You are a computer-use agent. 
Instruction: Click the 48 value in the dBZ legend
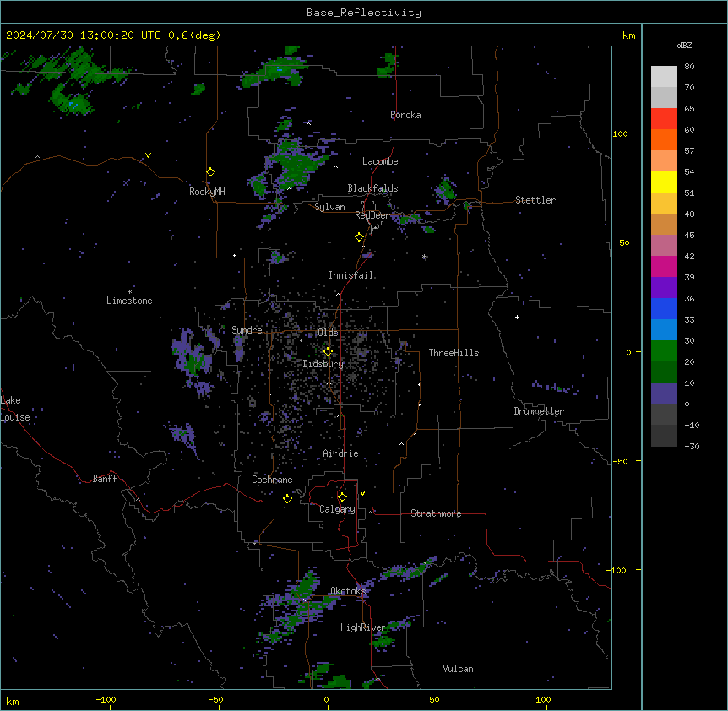pyautogui.click(x=689, y=214)
